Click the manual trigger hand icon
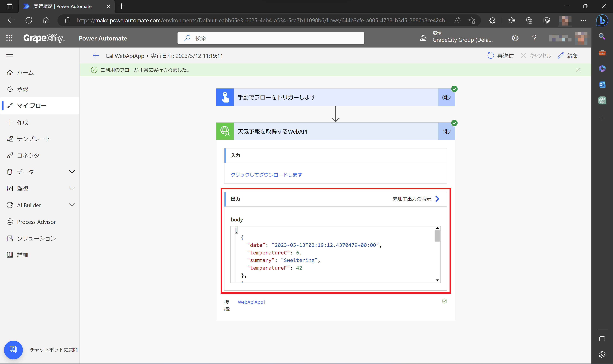Image resolution: width=613 pixels, height=364 pixels. coord(225,97)
